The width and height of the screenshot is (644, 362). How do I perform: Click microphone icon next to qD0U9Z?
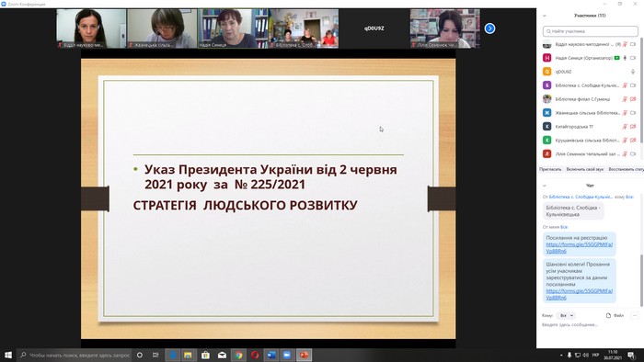633,72
